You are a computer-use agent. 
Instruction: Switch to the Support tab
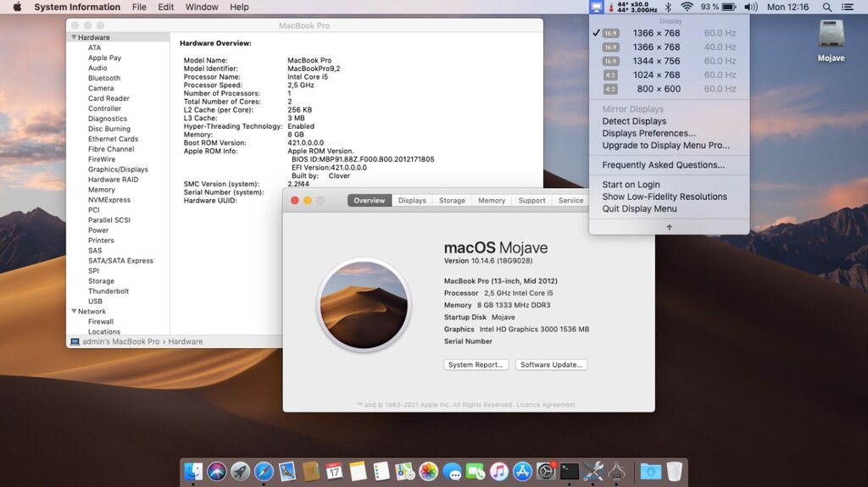click(x=531, y=201)
